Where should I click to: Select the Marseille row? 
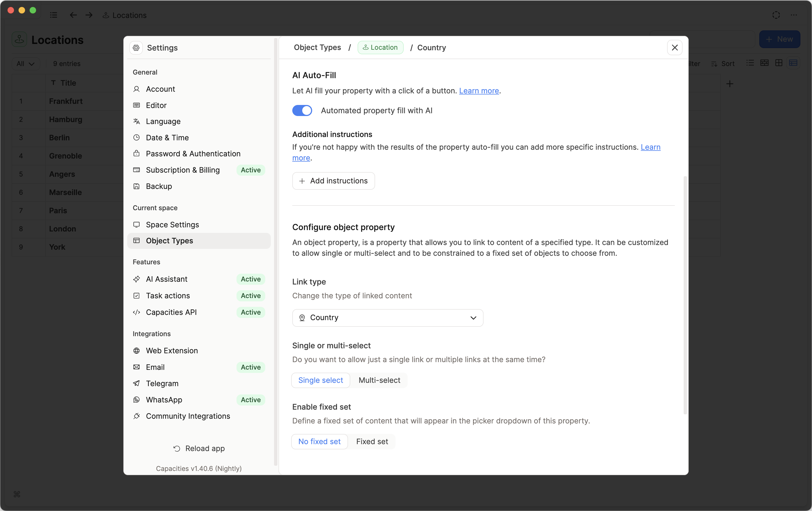pos(65,192)
